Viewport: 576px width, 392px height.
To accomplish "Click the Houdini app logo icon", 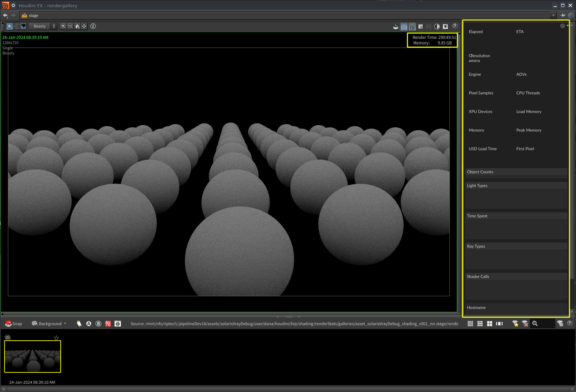I will pos(5,5).
